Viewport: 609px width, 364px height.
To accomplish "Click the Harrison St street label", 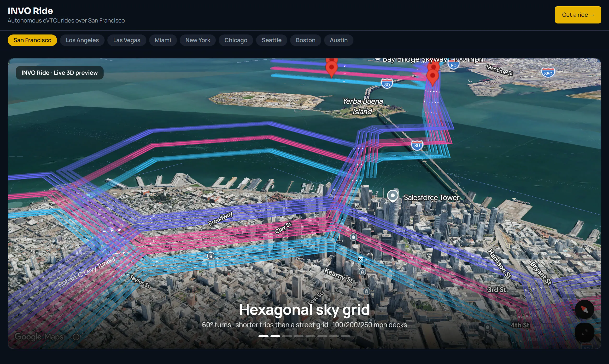I will [499, 264].
